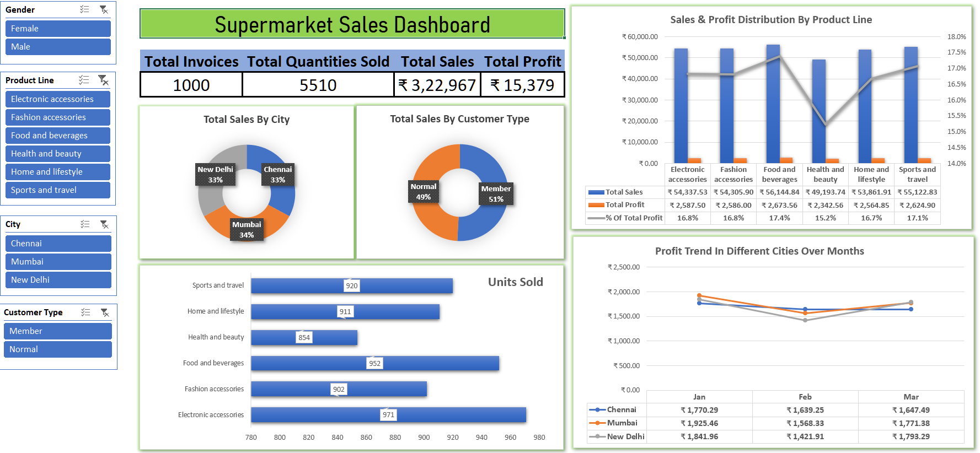980x453 pixels.
Task: Select the Food and beverages sales column
Action: (x=773, y=104)
